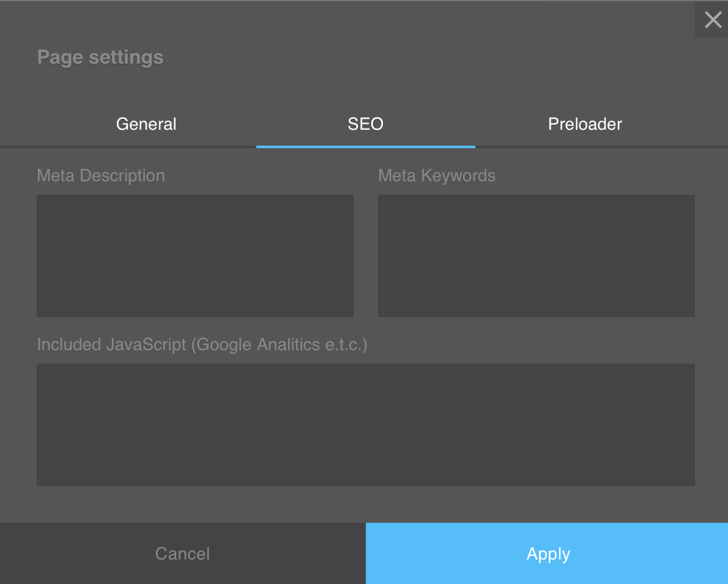Click the Page settings title text

pos(100,57)
